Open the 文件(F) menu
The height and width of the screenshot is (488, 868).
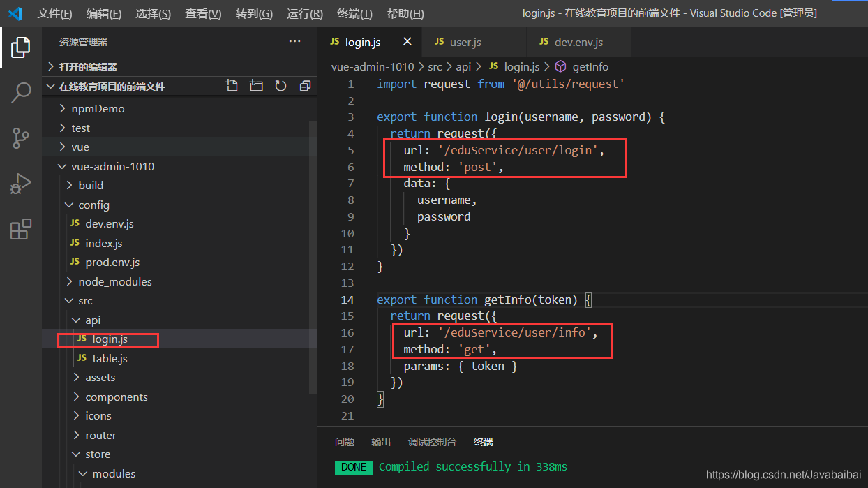click(54, 14)
